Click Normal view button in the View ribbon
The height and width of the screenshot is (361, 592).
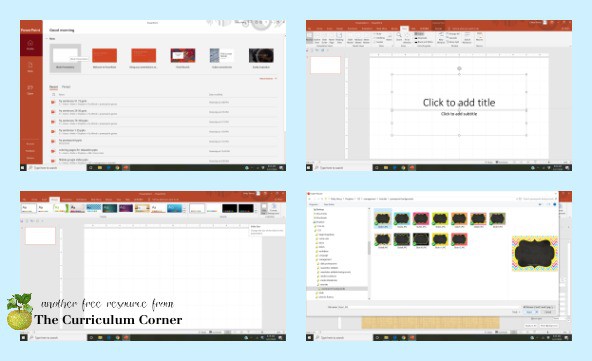[x=310, y=39]
